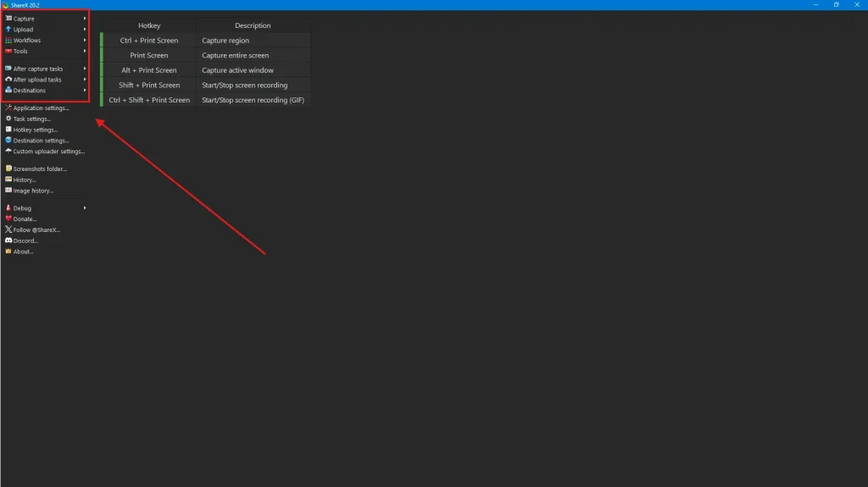Screen dimensions: 868x487
Task: Maximize the ShareX window
Action: pyautogui.click(x=836, y=4)
